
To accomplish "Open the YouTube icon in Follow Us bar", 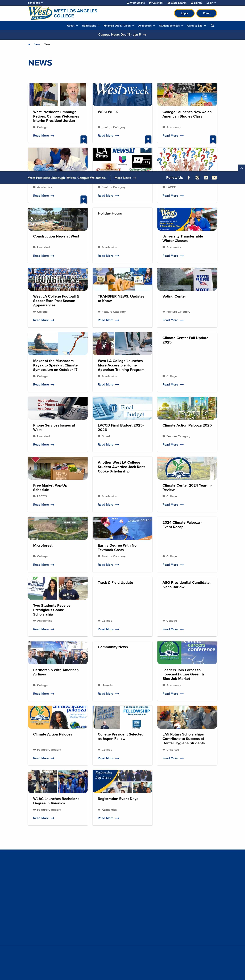I will pyautogui.click(x=215, y=178).
